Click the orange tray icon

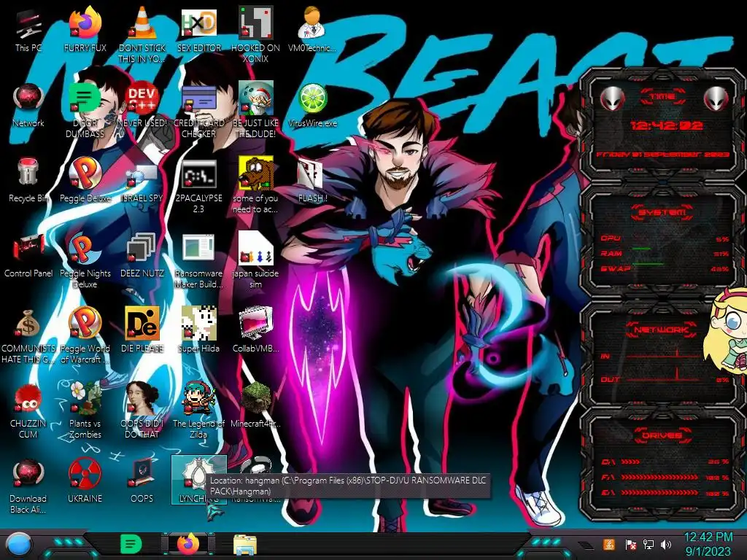point(609,544)
